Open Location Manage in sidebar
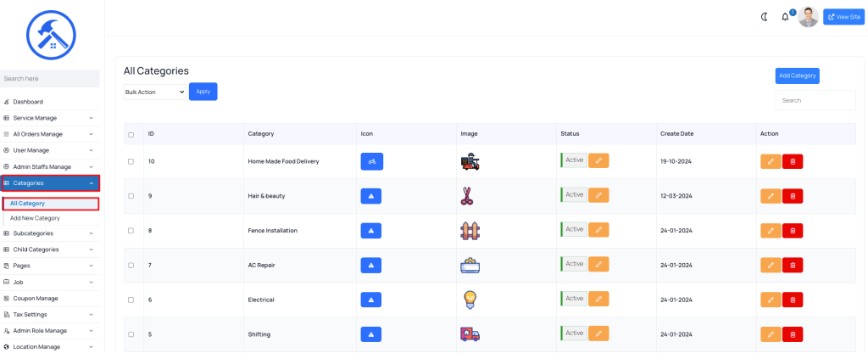 pyautogui.click(x=50, y=347)
